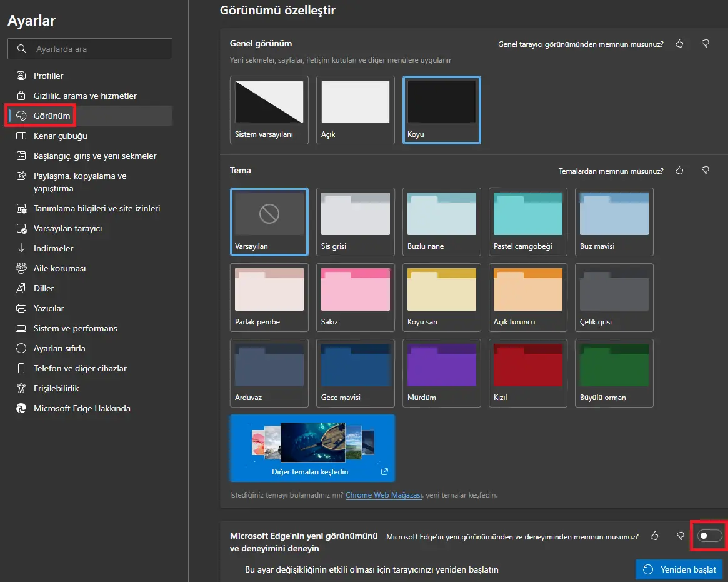The height and width of the screenshot is (582, 728).
Task: Open Yazıcılar settings page
Action: pos(90,308)
